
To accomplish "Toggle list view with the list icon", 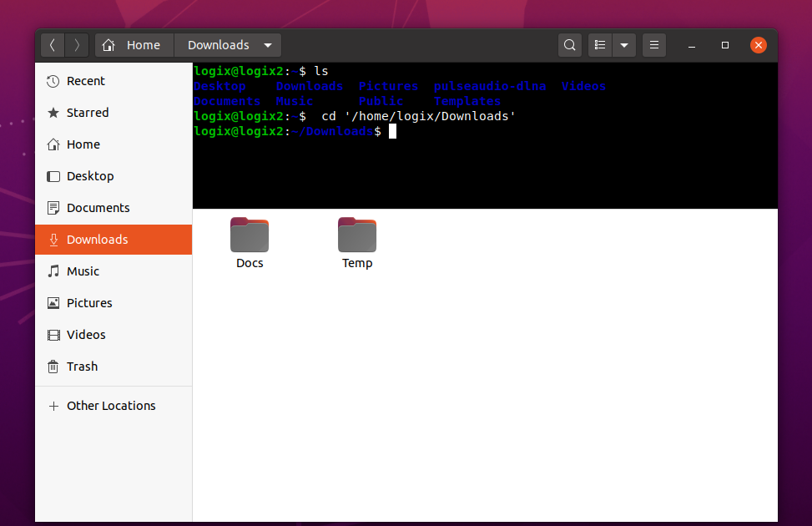I will (600, 46).
